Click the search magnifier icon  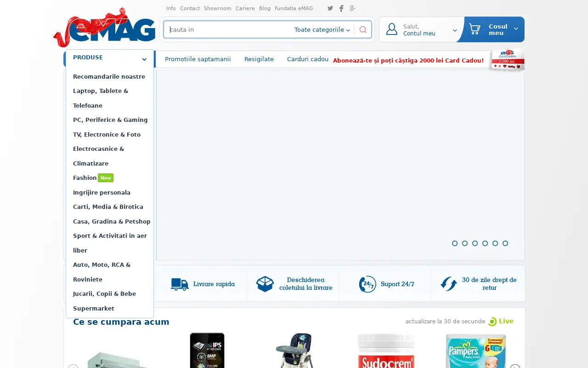click(x=363, y=29)
